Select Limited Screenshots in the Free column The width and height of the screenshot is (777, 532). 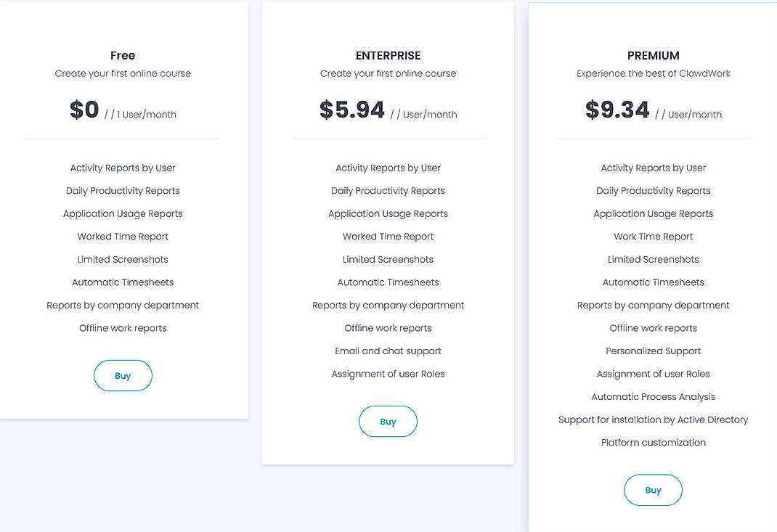pos(123,259)
